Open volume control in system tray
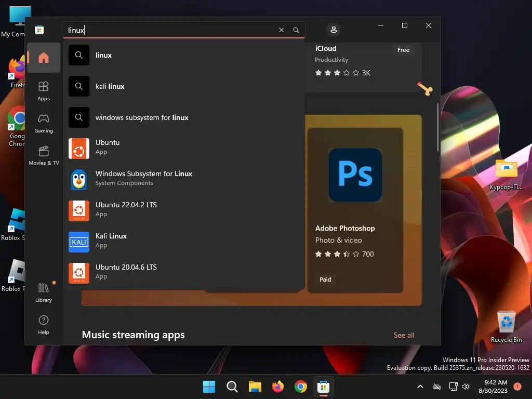532x399 pixels. tap(465, 387)
